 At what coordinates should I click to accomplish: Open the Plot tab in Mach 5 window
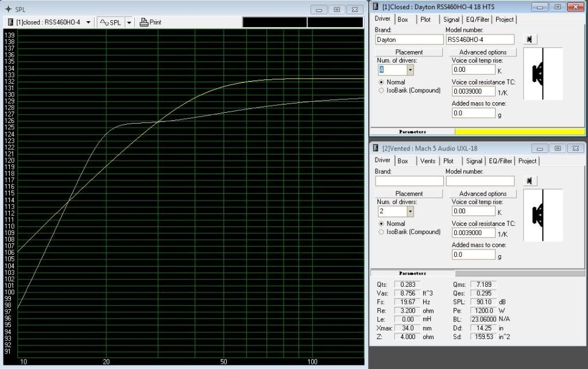448,161
